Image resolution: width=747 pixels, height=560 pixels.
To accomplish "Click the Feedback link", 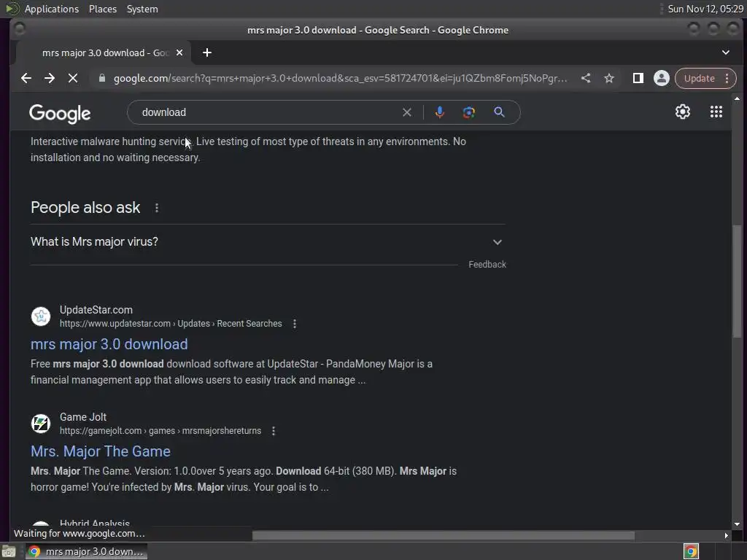I will coord(487,264).
